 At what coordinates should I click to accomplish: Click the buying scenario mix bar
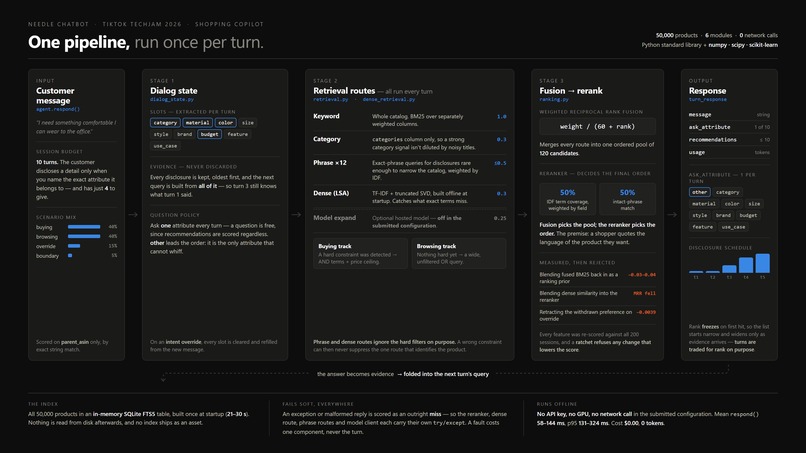(x=84, y=227)
